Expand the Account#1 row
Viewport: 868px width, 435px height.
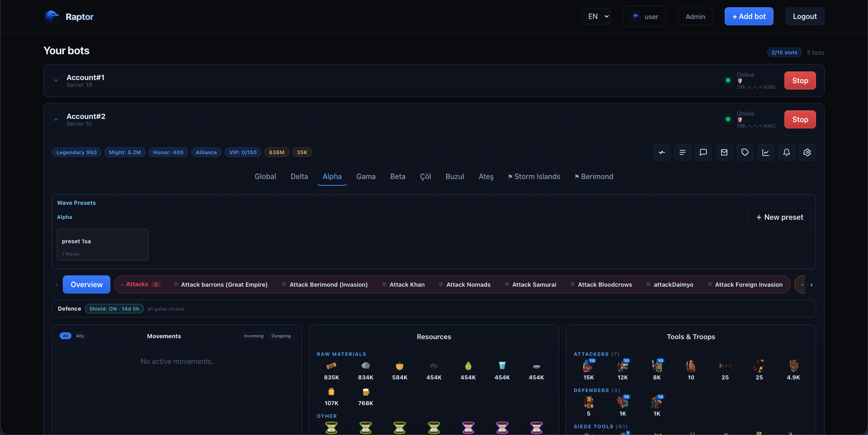[56, 80]
